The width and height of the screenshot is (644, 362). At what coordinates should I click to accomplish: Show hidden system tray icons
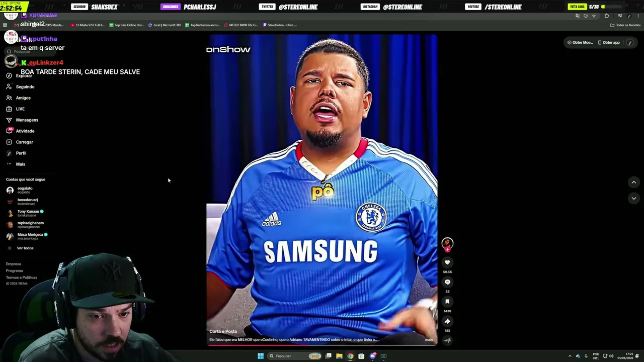pyautogui.click(x=570, y=356)
